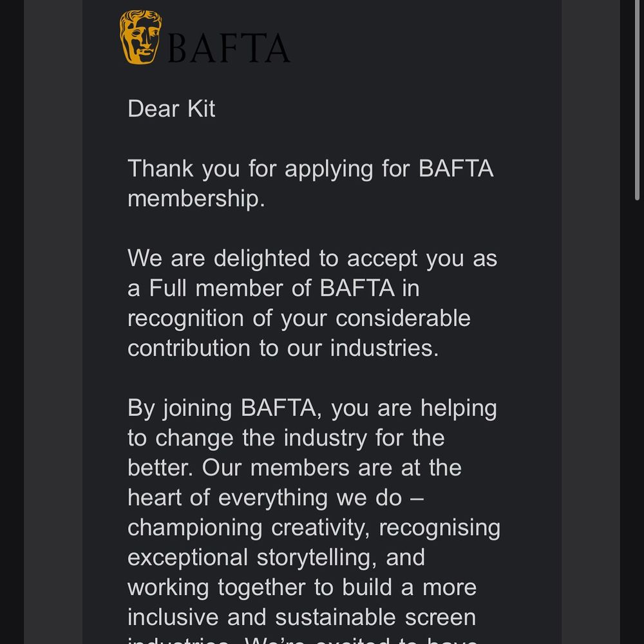644x644 pixels.
Task: Click the "Dear Kit" greeting line
Action: pyautogui.click(x=171, y=108)
